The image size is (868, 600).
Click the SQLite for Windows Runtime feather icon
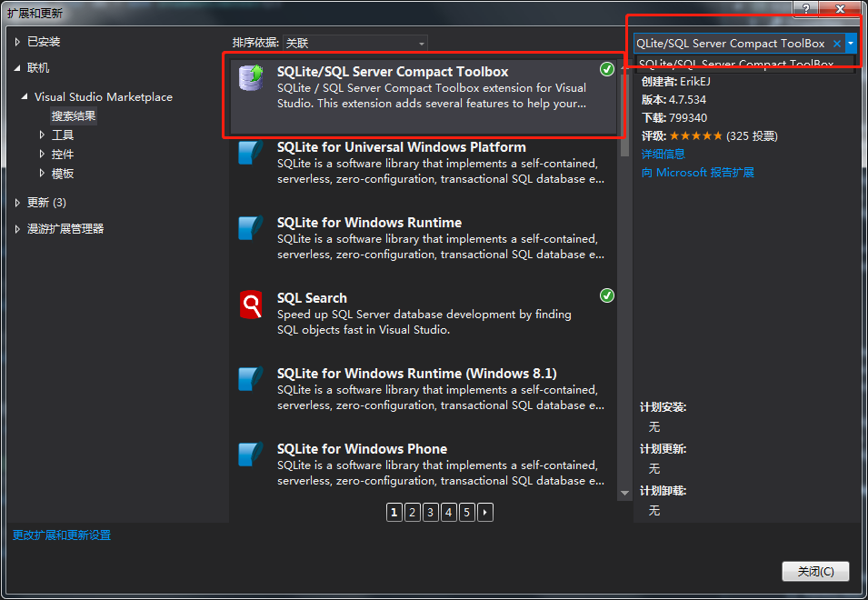click(250, 227)
